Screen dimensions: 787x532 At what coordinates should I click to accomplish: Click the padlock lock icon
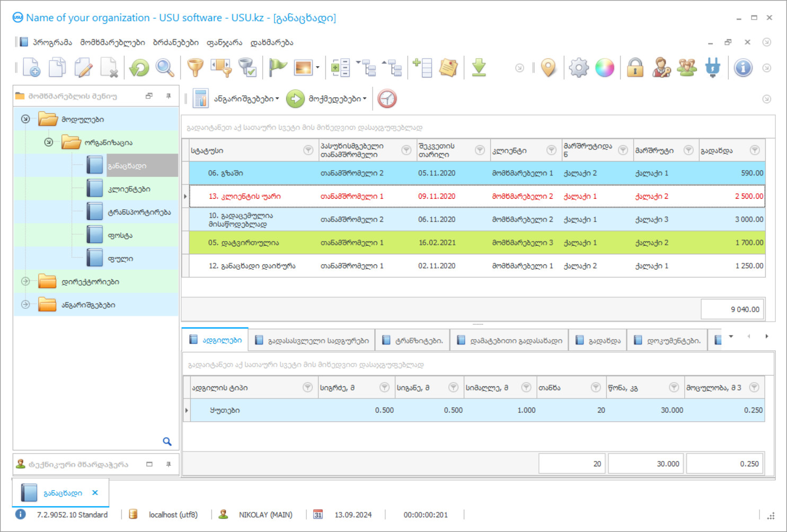click(x=635, y=68)
